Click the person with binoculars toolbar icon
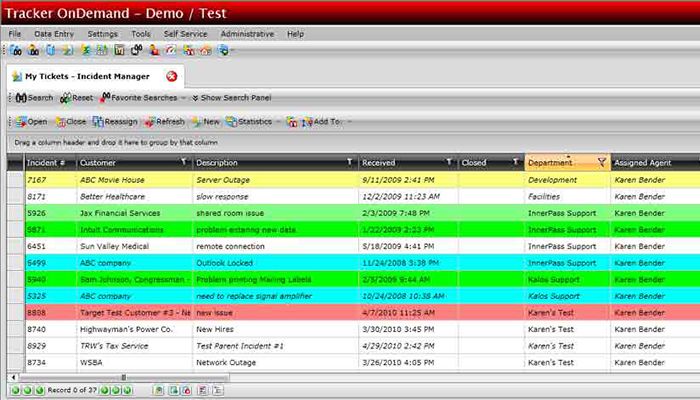 33,50
